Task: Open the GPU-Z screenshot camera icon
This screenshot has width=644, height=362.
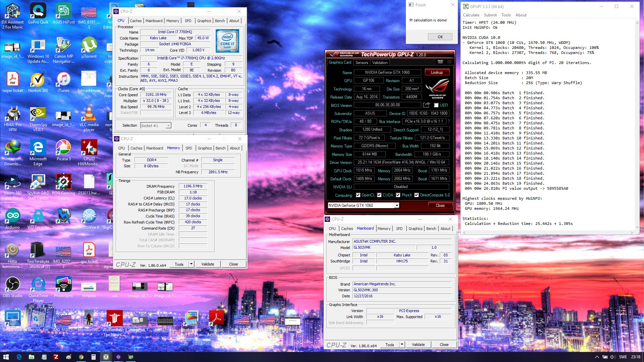Action: [440, 62]
